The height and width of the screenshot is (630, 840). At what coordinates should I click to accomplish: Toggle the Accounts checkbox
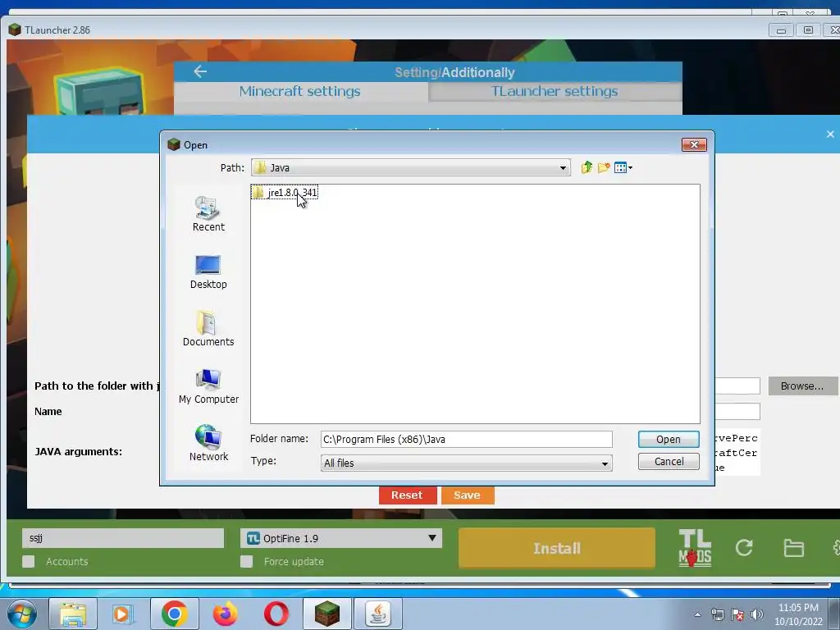pyautogui.click(x=29, y=561)
